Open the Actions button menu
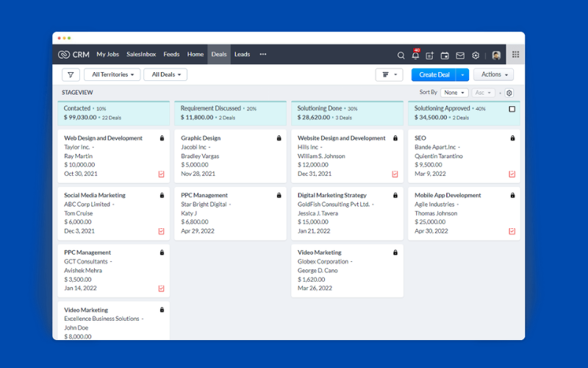The width and height of the screenshot is (588, 368). pyautogui.click(x=493, y=75)
